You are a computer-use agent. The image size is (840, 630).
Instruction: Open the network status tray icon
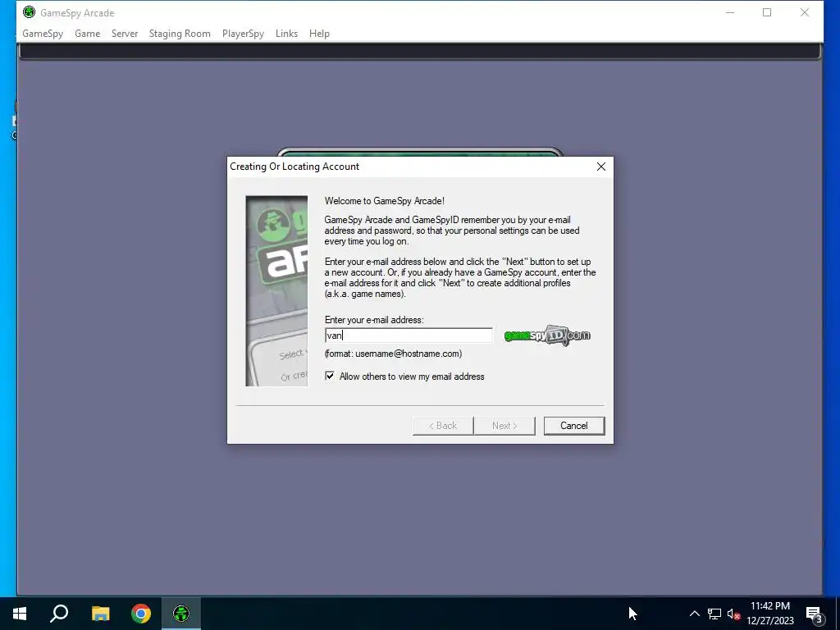[x=714, y=614]
